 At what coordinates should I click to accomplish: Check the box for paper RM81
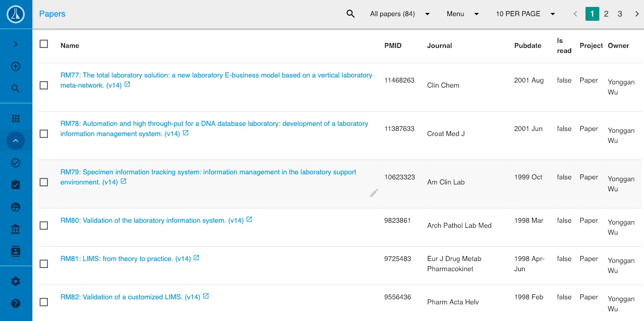coord(44,264)
